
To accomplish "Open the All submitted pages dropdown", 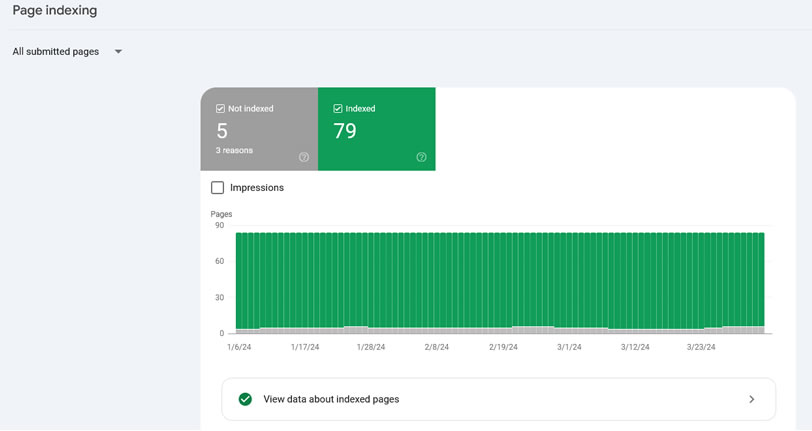I will [67, 51].
